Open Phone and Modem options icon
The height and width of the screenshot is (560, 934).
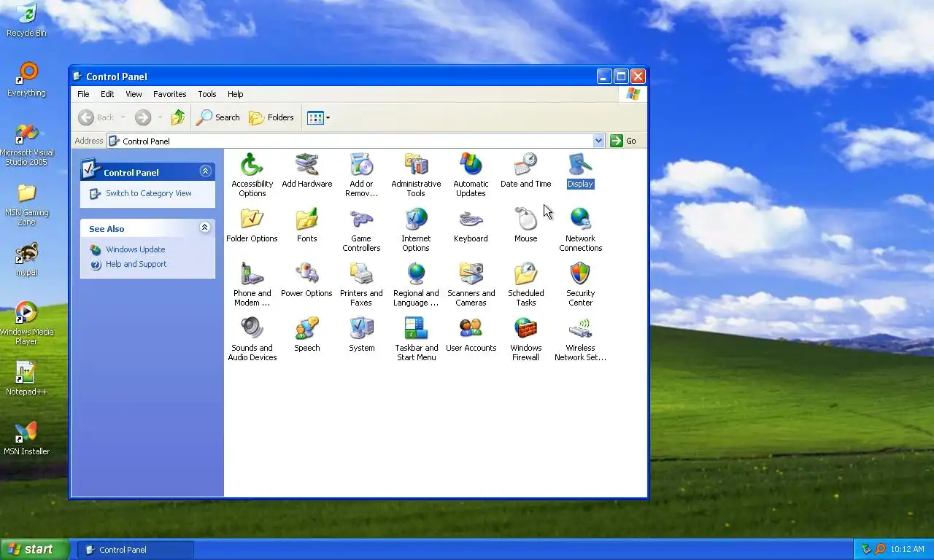tap(252, 284)
